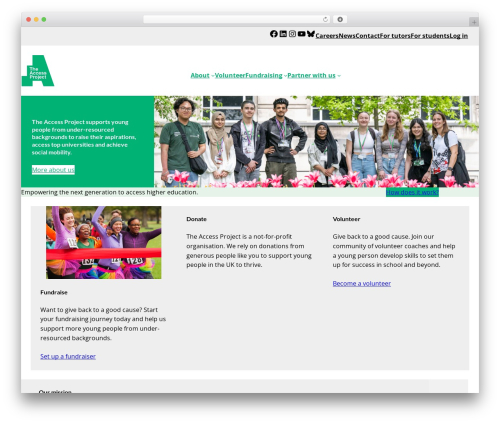500x423 pixels.
Task: Reload page using the browser refresh icon
Action: pos(325,19)
